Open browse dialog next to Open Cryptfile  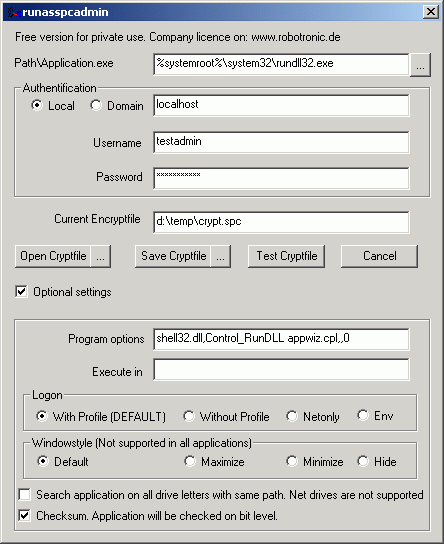pos(101,256)
